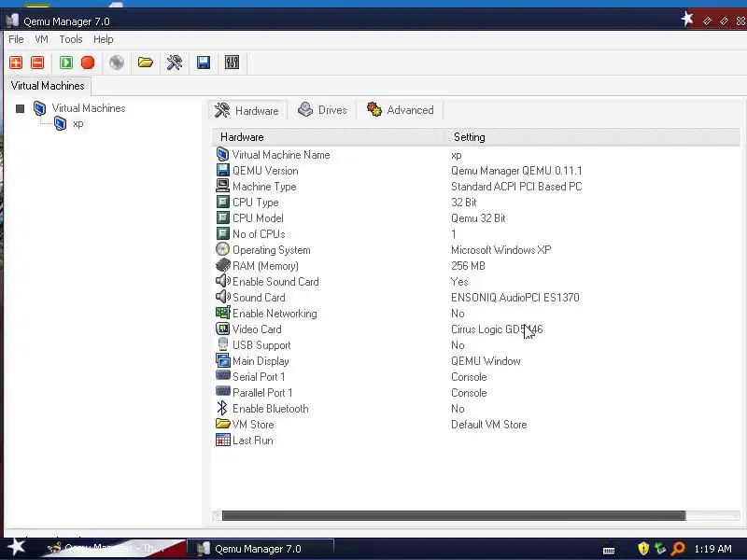Select the Microsoft Windows XP setting value
The height and width of the screenshot is (560, 747).
(x=500, y=250)
